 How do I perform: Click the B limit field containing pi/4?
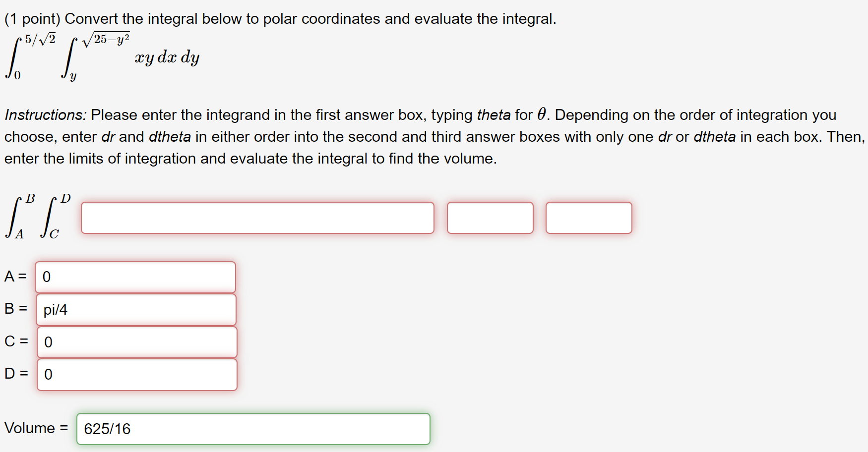click(x=136, y=310)
